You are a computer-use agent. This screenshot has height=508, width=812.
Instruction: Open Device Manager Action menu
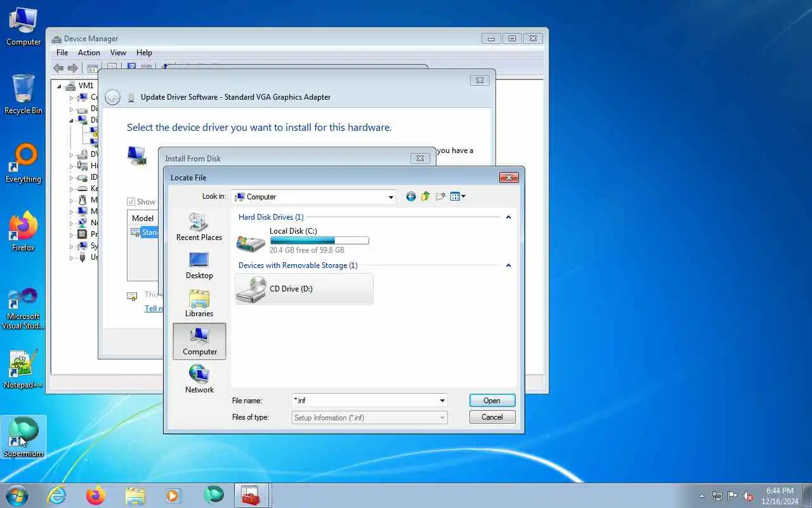pos(89,53)
